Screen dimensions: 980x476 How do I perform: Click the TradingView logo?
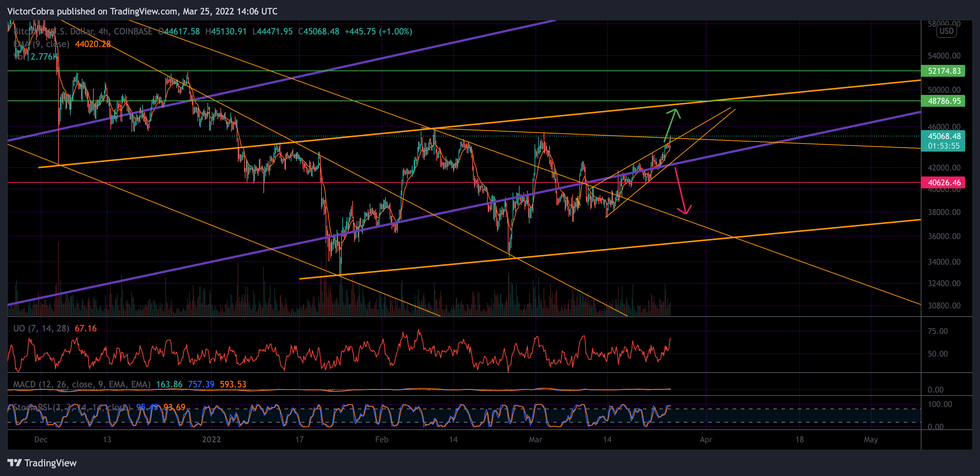pyautogui.click(x=42, y=463)
